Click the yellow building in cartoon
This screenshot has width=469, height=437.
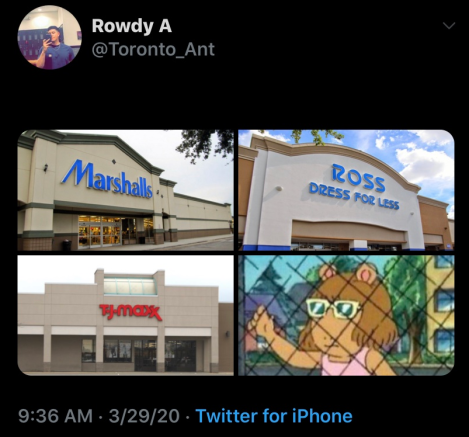pos(440,306)
